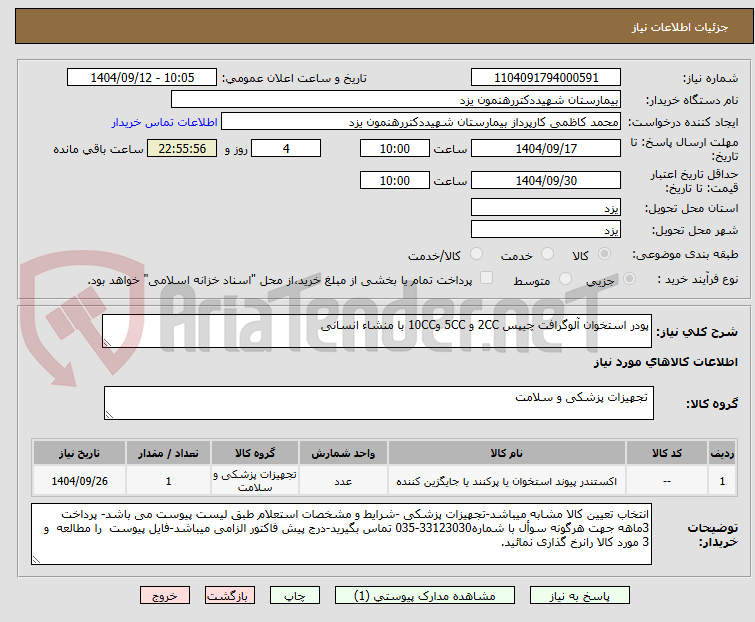Viewport: 755px width, 622px height.
Task: Click the گروه کالا text area
Action: click(378, 402)
